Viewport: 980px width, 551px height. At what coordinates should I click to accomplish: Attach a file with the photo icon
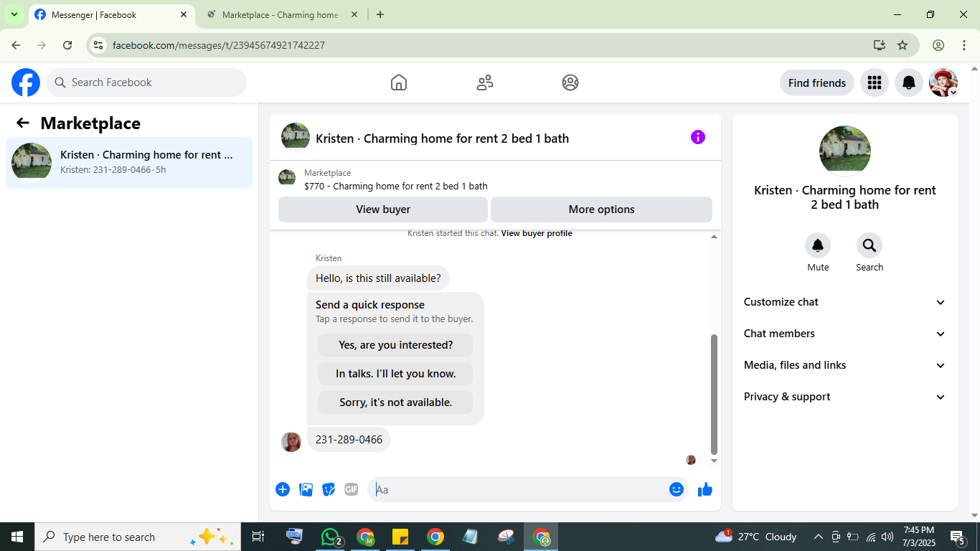(306, 489)
